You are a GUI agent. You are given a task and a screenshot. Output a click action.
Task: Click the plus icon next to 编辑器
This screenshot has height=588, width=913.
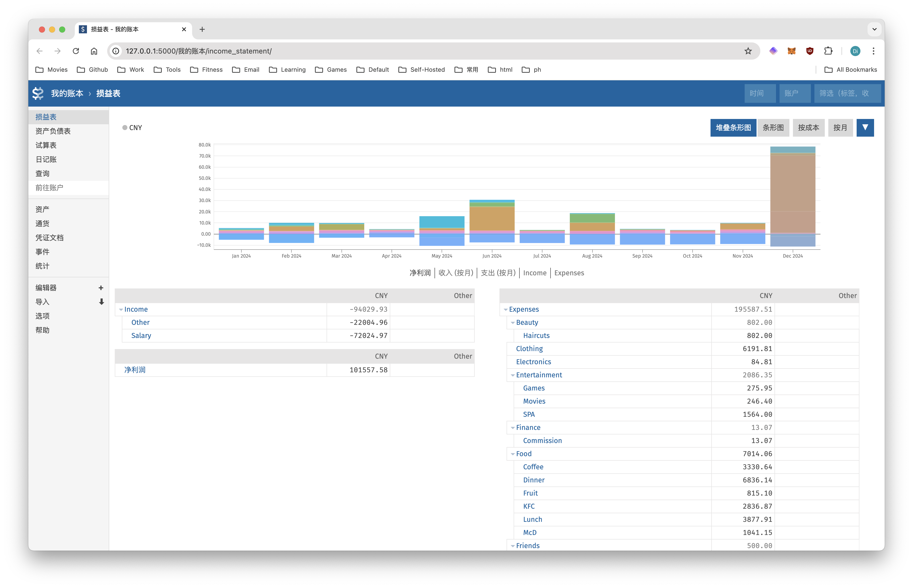[101, 287]
